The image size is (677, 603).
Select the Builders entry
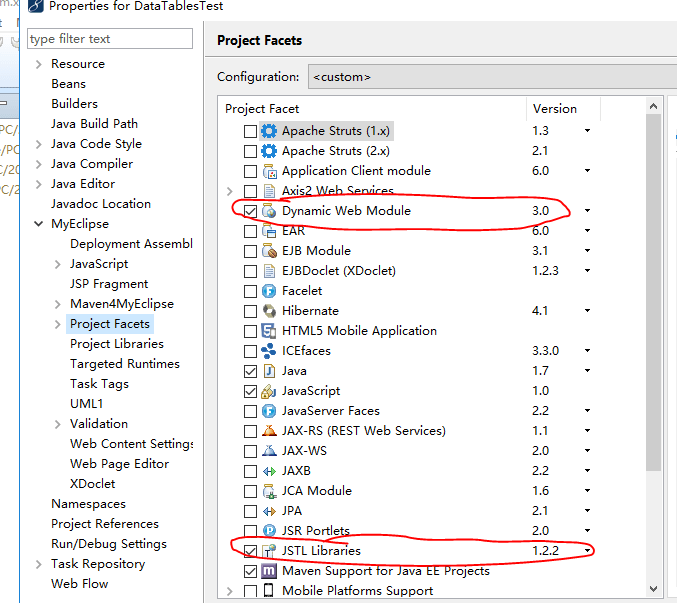click(74, 104)
